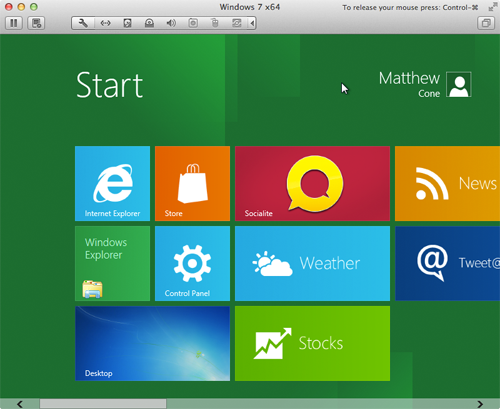Open virtual machine settings wrench icon
The image size is (500, 409).
(83, 23)
